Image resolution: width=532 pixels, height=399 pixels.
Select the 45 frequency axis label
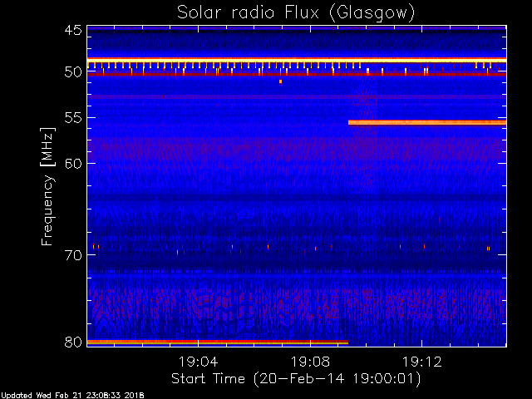[73, 30]
